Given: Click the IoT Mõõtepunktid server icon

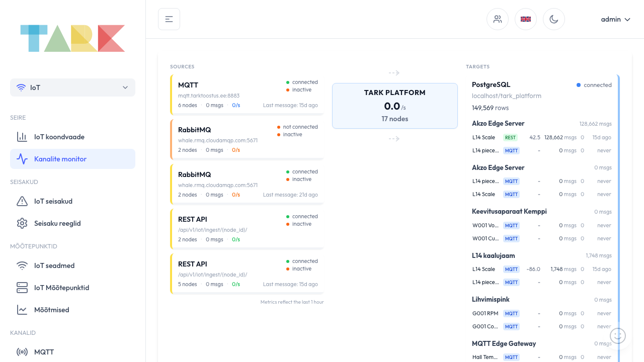Looking at the screenshot, I should [22, 288].
